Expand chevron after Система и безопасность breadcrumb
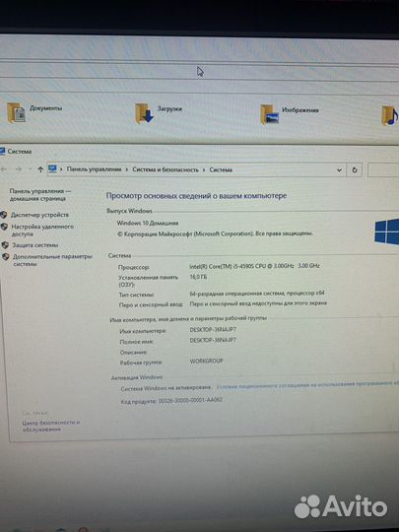Screen dimensions: 399x532 [x=204, y=169]
